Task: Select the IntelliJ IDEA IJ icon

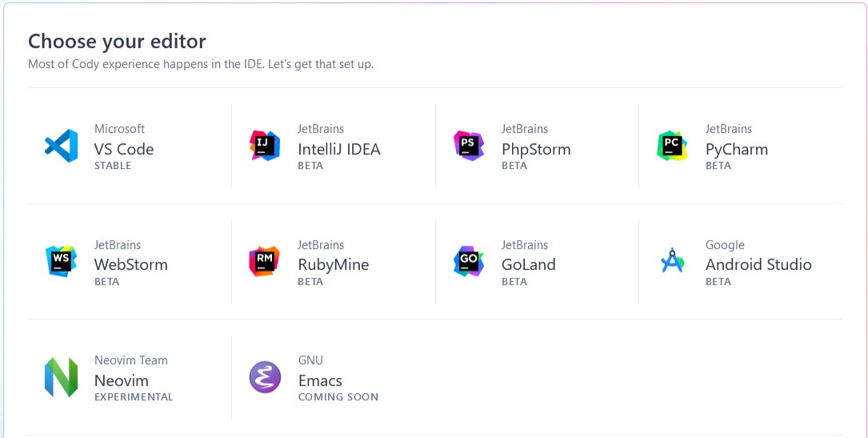Action: [265, 146]
